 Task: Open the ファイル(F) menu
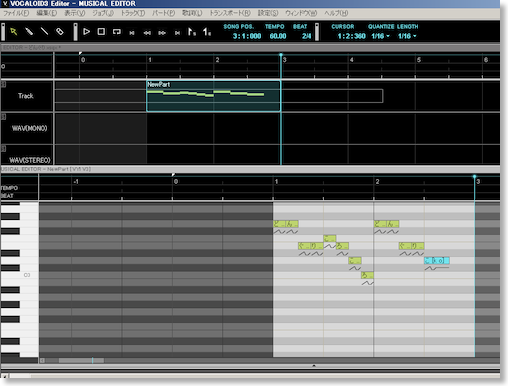(x=16, y=13)
